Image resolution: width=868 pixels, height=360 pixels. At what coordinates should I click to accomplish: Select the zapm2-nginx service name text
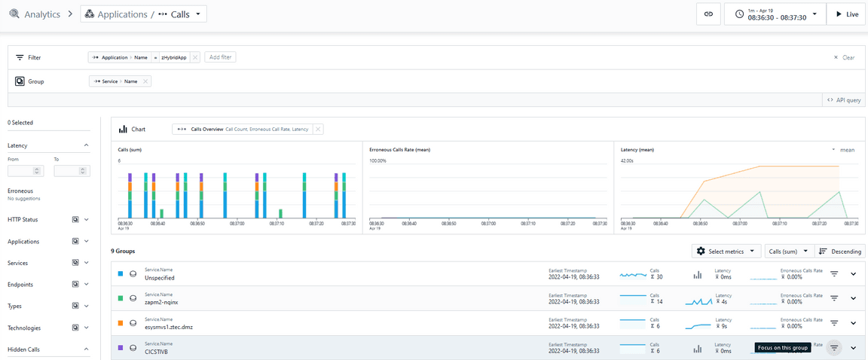pyautogui.click(x=162, y=302)
